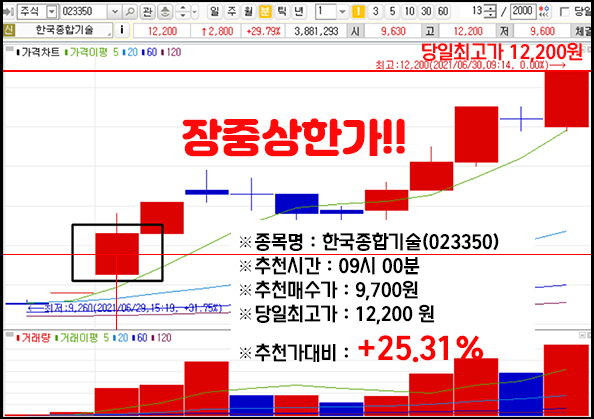Screen dimensions: 594x419
Task: Open the stock info 'i' icon
Action: pyautogui.click(x=122, y=30)
